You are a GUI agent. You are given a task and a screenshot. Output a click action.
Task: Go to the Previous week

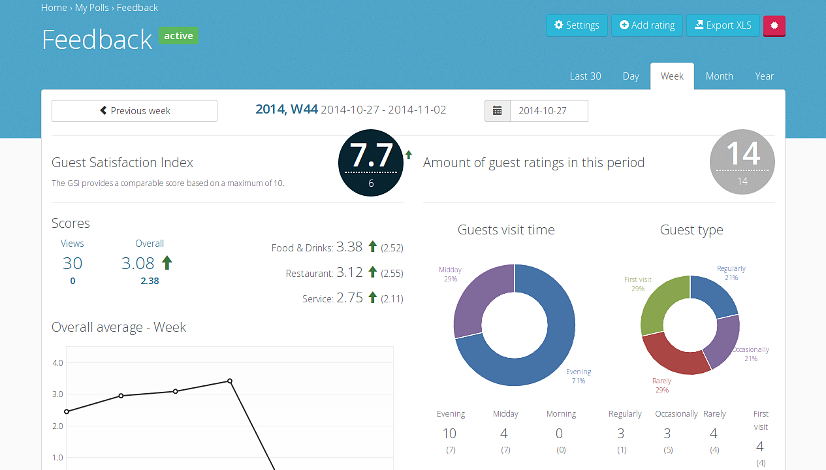(134, 111)
